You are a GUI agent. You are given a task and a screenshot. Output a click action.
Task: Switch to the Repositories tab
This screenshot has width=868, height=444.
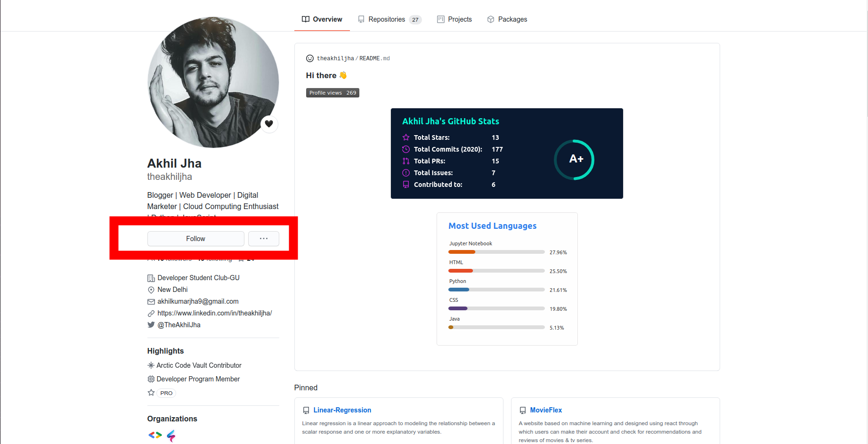389,19
